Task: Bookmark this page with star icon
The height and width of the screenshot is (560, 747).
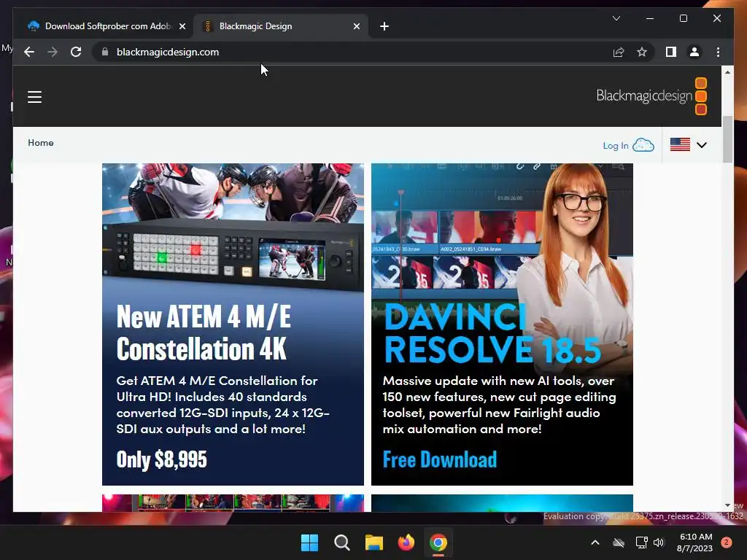Action: [642, 52]
